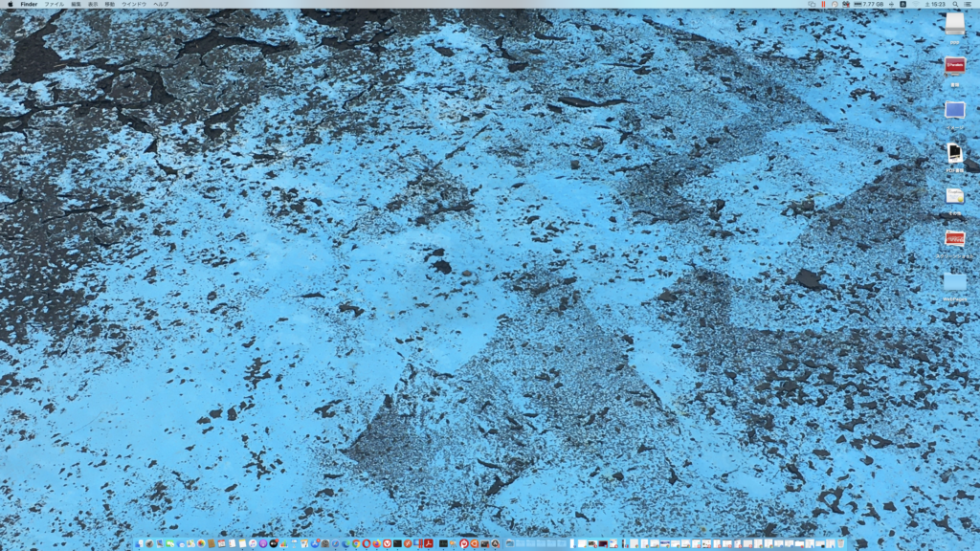980x551 pixels.
Task: Expand the ファイル menu
Action: [54, 4]
